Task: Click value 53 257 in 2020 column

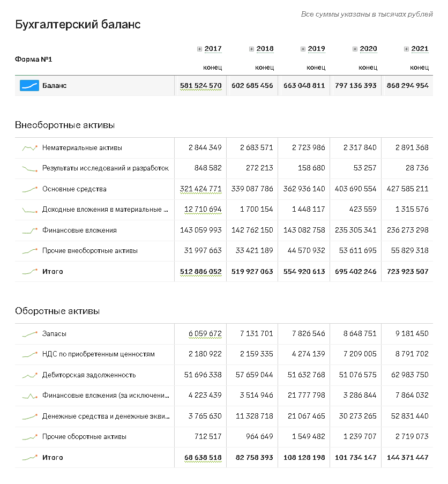Action: 365,168
